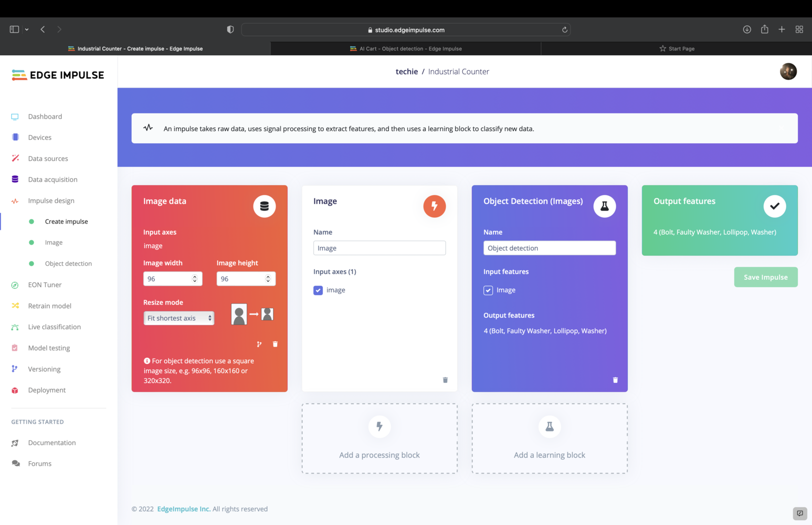Click the Deployment box icon
This screenshot has height=525, width=812.
pos(15,390)
